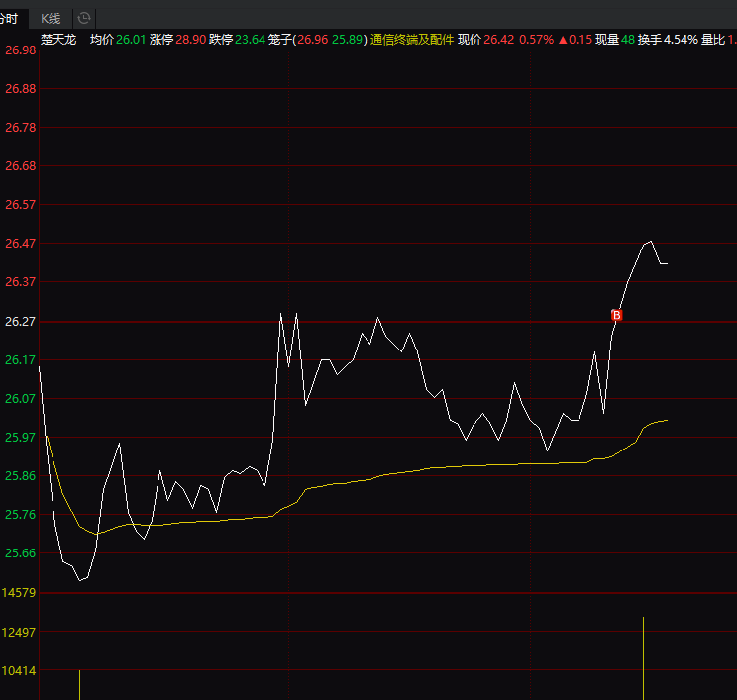Viewport: 737px width, 700px height.
Task: Click y-axis label 26.88
Action: pyautogui.click(x=20, y=89)
